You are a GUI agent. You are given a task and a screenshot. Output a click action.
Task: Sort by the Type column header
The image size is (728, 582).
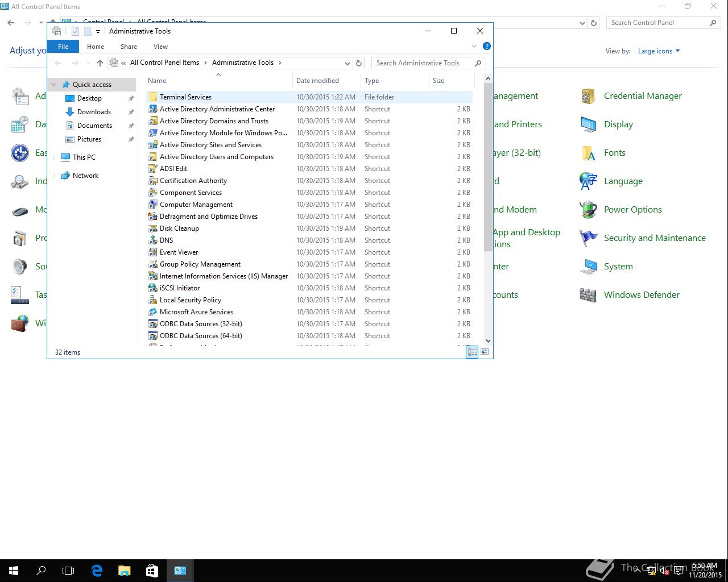click(x=395, y=81)
